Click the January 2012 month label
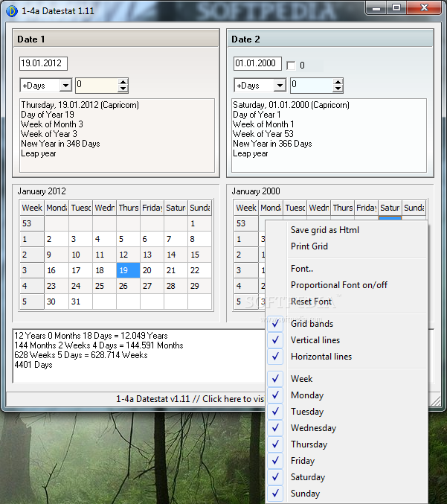This screenshot has width=447, height=504. point(42,191)
